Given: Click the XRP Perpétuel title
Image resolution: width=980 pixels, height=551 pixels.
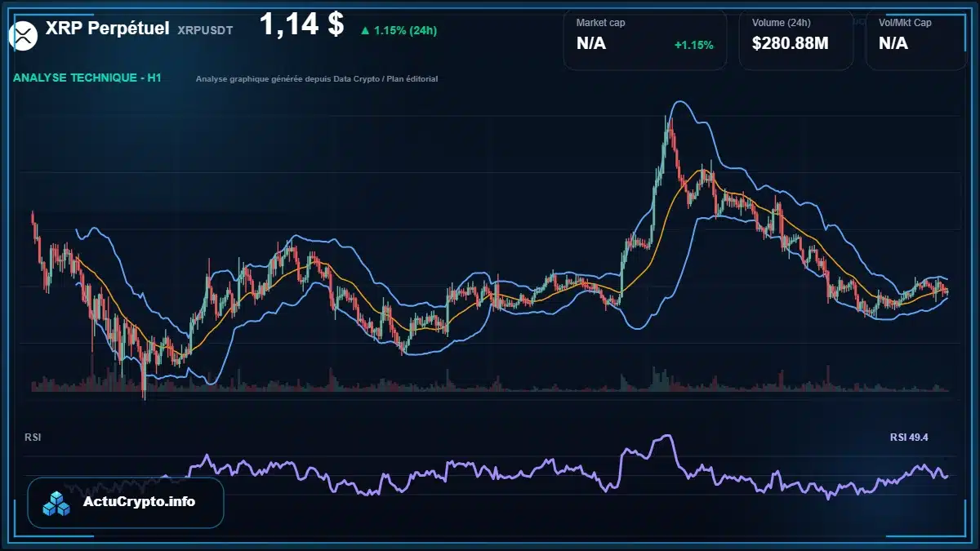Looking at the screenshot, I should click(x=108, y=29).
